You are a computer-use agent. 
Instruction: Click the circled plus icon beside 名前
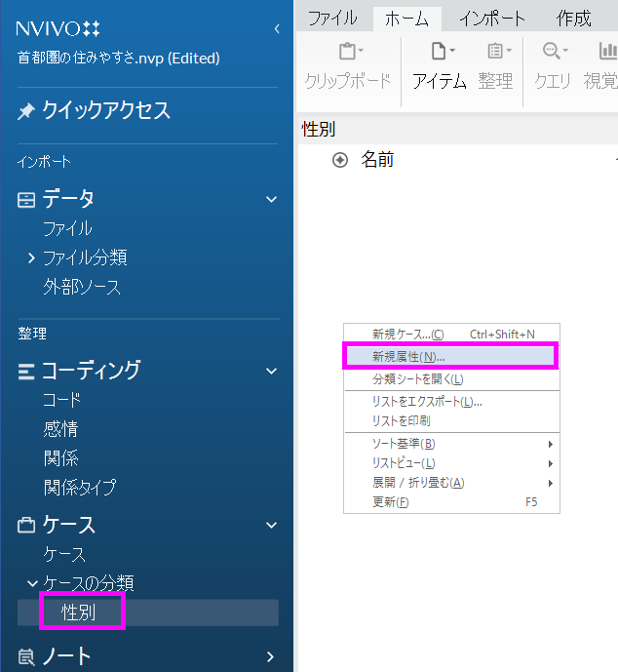coord(340,160)
